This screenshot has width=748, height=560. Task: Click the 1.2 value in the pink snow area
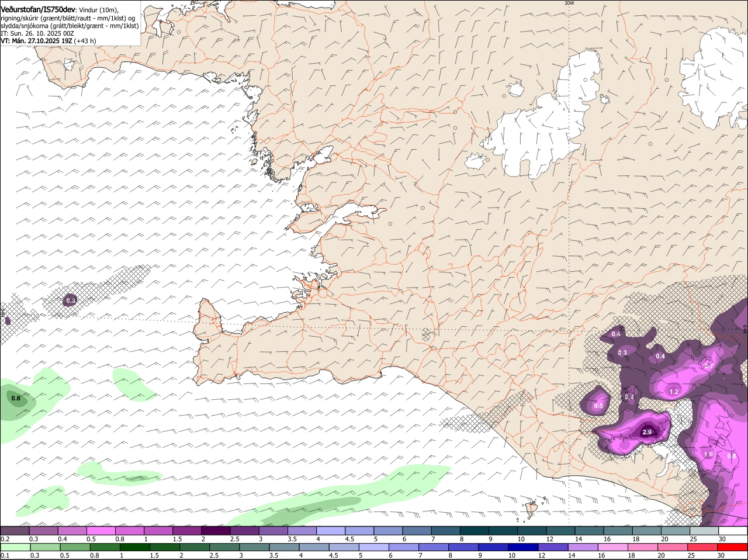click(x=673, y=392)
